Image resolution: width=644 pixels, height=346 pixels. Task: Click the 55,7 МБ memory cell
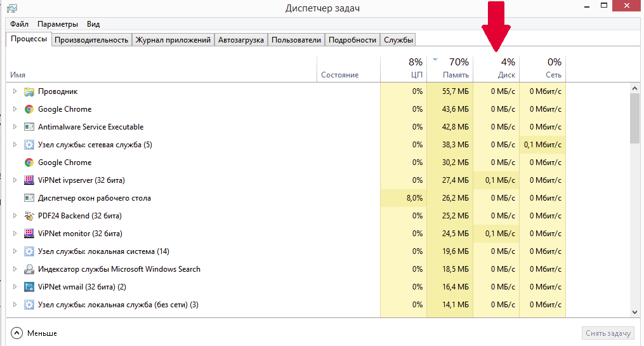click(450, 91)
